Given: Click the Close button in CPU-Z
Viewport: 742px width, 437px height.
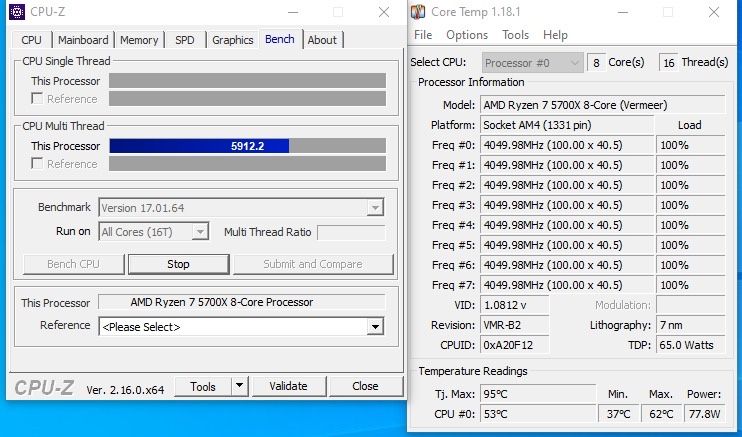Looking at the screenshot, I should point(365,386).
